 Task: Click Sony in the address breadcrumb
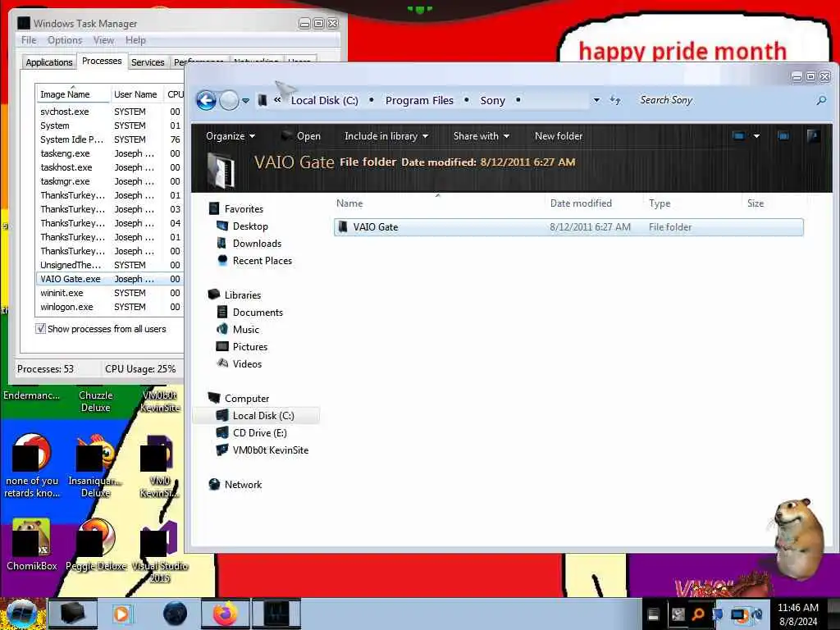[x=493, y=100]
